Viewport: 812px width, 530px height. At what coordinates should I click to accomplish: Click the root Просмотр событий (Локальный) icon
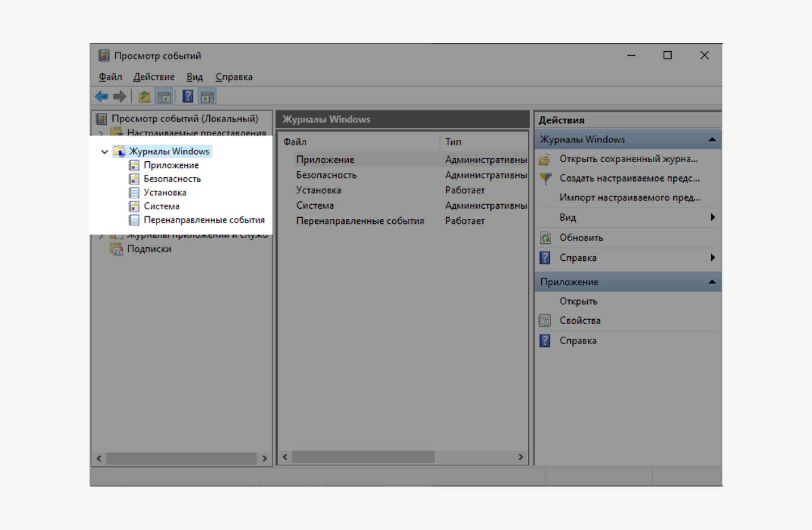[x=102, y=119]
